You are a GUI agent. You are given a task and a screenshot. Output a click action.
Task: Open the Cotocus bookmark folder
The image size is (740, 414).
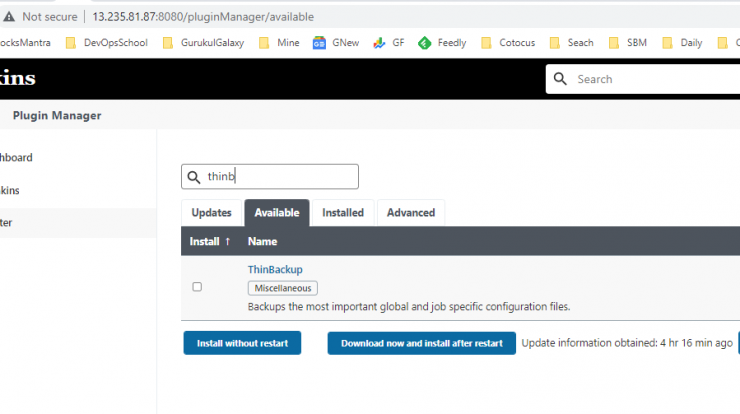click(x=508, y=43)
